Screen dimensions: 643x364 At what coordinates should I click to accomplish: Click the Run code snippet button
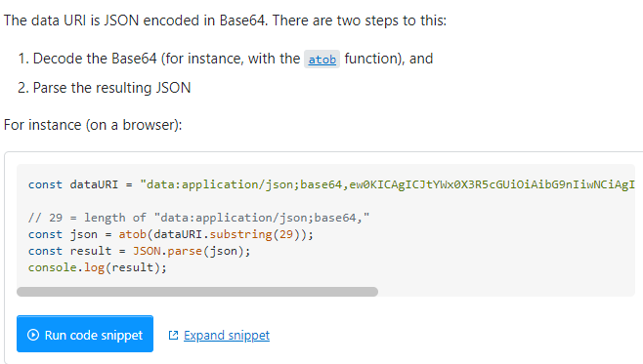click(85, 334)
